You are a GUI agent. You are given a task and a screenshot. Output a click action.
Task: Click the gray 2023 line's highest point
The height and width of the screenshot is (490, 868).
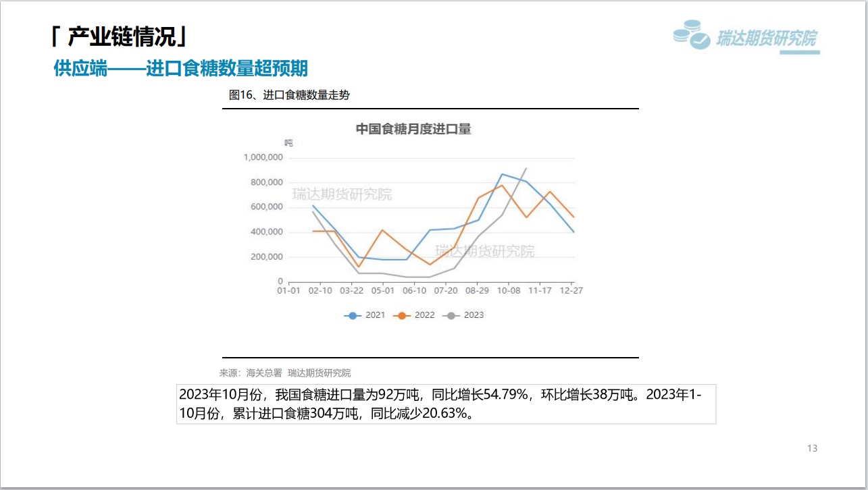526,169
